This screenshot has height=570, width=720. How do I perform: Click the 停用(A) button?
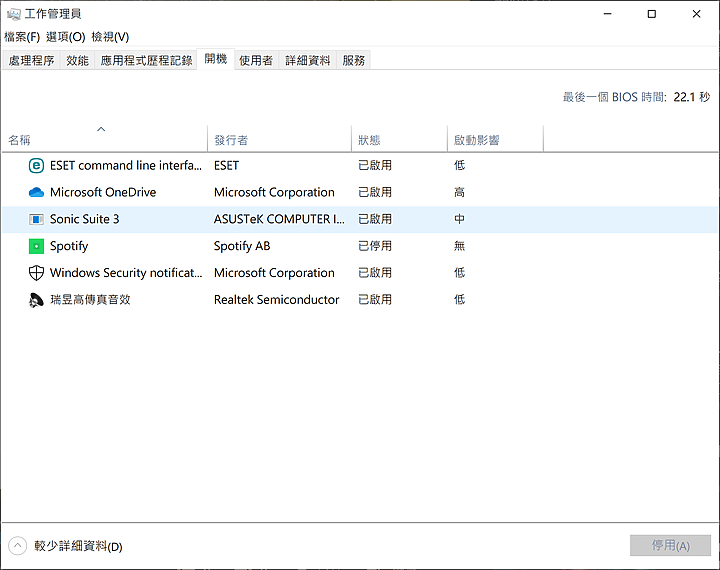click(670, 546)
